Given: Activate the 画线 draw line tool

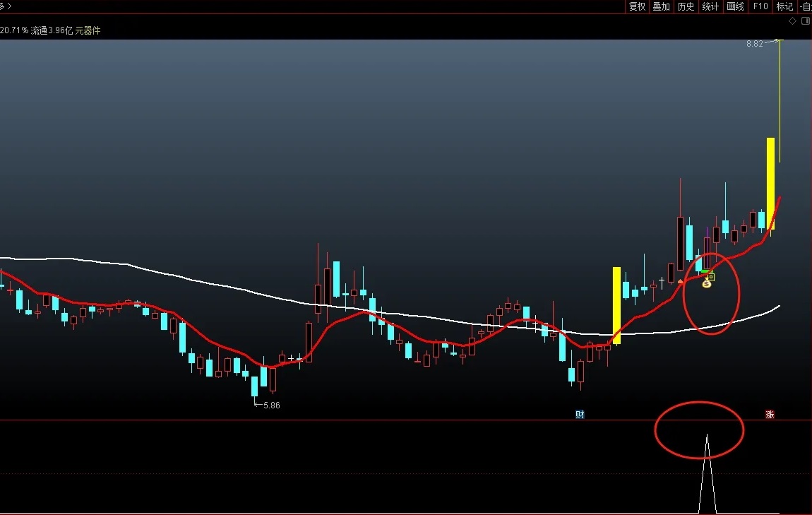Looking at the screenshot, I should point(735,6).
